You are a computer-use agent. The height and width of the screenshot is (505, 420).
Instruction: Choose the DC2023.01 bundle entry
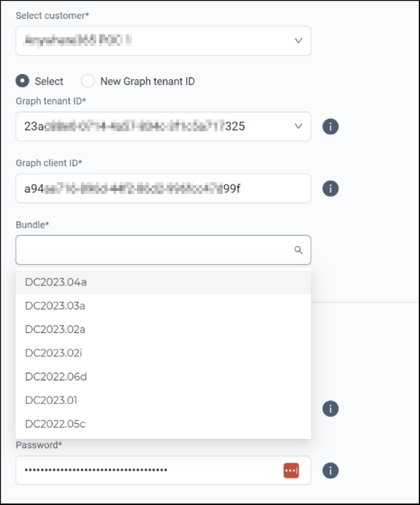click(163, 400)
